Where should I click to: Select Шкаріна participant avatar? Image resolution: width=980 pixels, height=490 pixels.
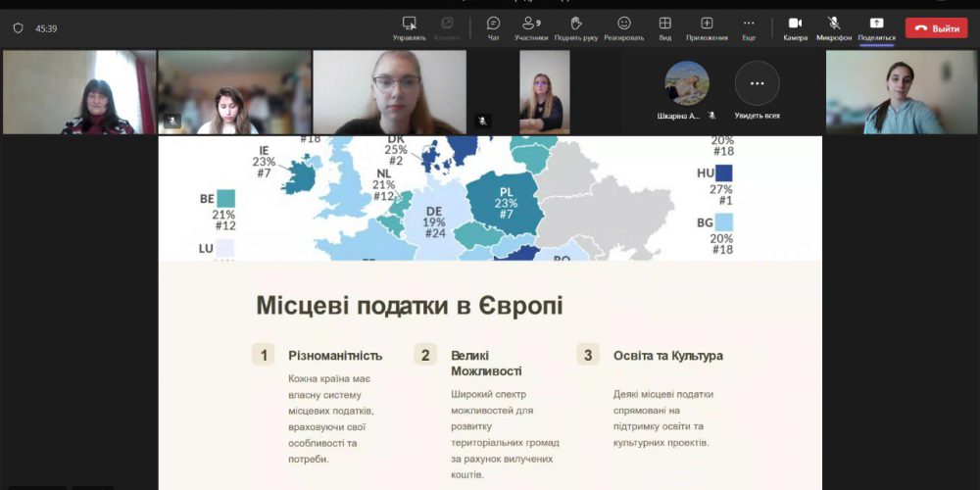686,84
